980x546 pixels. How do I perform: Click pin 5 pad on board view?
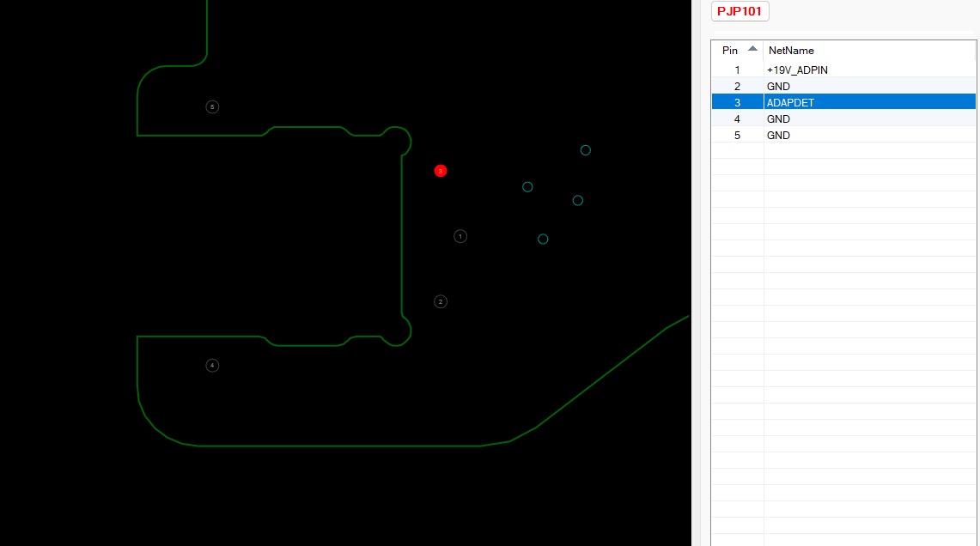[212, 106]
